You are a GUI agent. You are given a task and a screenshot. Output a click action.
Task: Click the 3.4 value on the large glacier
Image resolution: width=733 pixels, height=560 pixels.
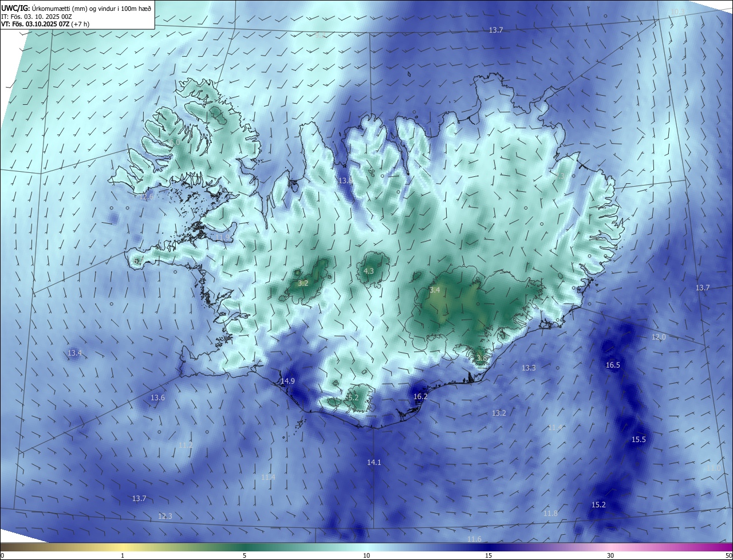[x=435, y=290]
